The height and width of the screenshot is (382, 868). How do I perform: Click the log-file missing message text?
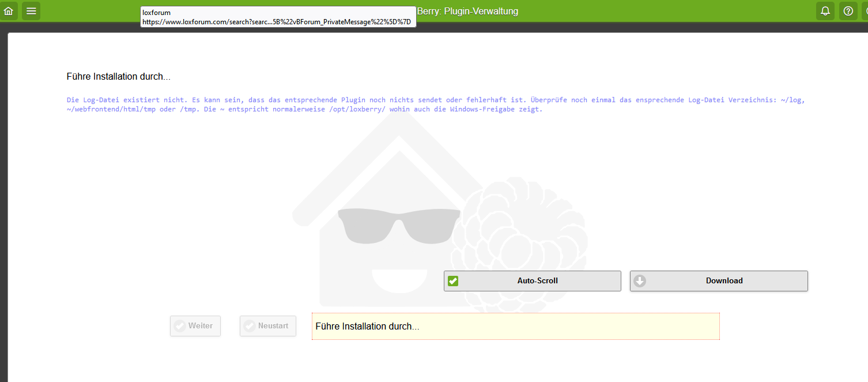coord(436,104)
